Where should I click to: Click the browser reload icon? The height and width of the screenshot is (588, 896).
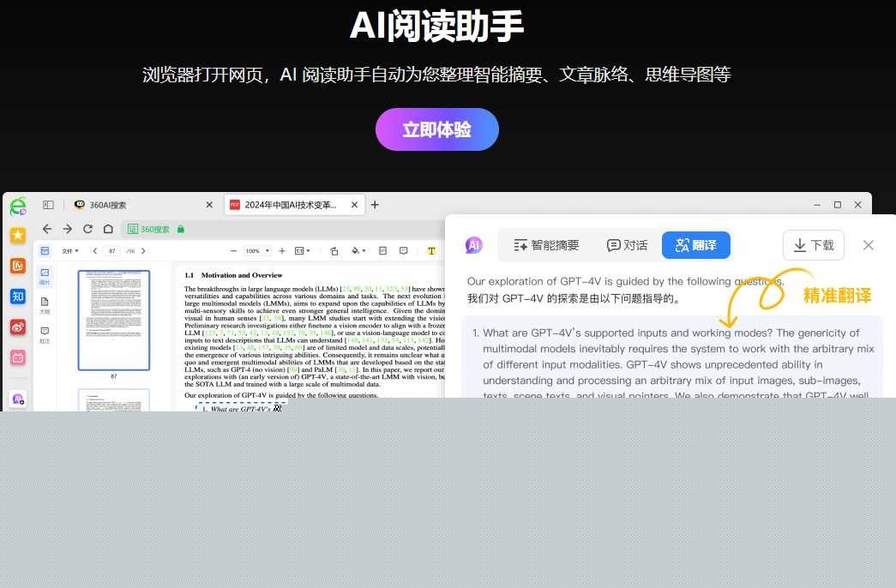coord(87,229)
